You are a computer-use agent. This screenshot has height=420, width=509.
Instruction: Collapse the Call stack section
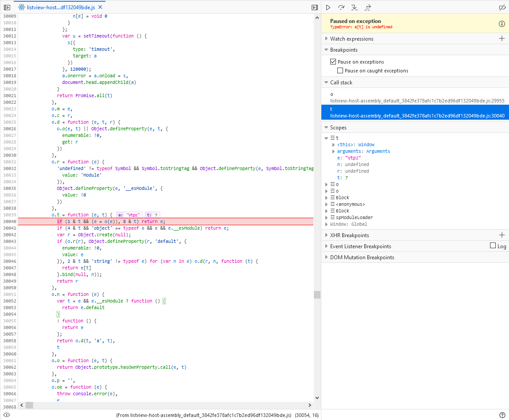(326, 83)
